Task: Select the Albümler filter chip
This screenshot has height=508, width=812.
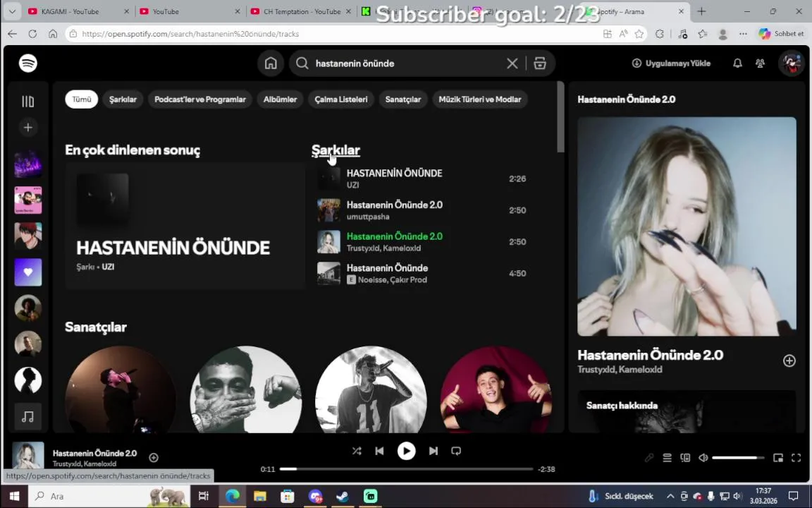Action: (x=280, y=99)
